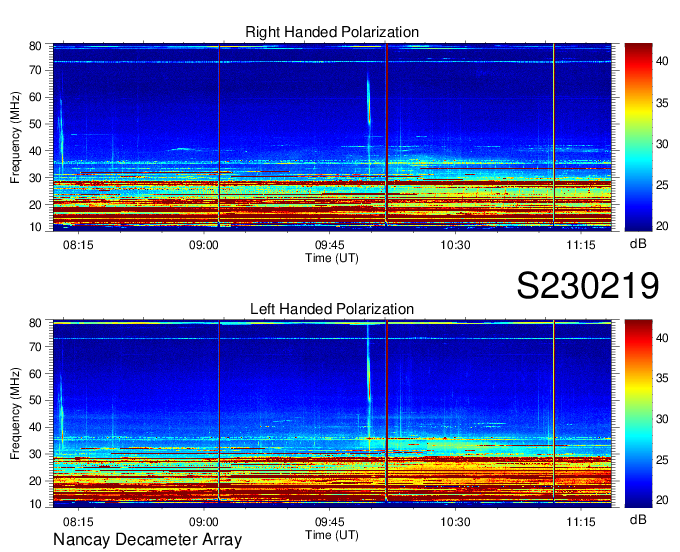The width and height of the screenshot is (680, 552).
Task: Click the 11:15 tick label on bottom plot
Action: coord(581,522)
